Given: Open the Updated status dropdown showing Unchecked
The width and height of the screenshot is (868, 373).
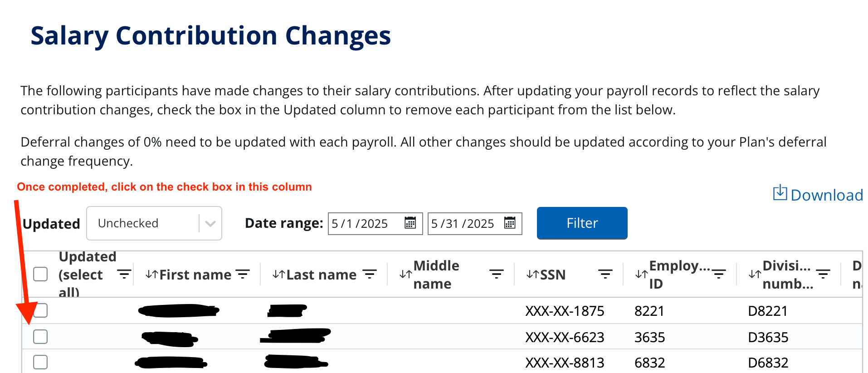Looking at the screenshot, I should click(154, 223).
